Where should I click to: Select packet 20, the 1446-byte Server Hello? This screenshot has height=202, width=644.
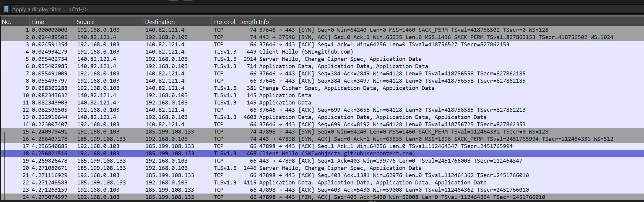pyautogui.click(x=303, y=168)
